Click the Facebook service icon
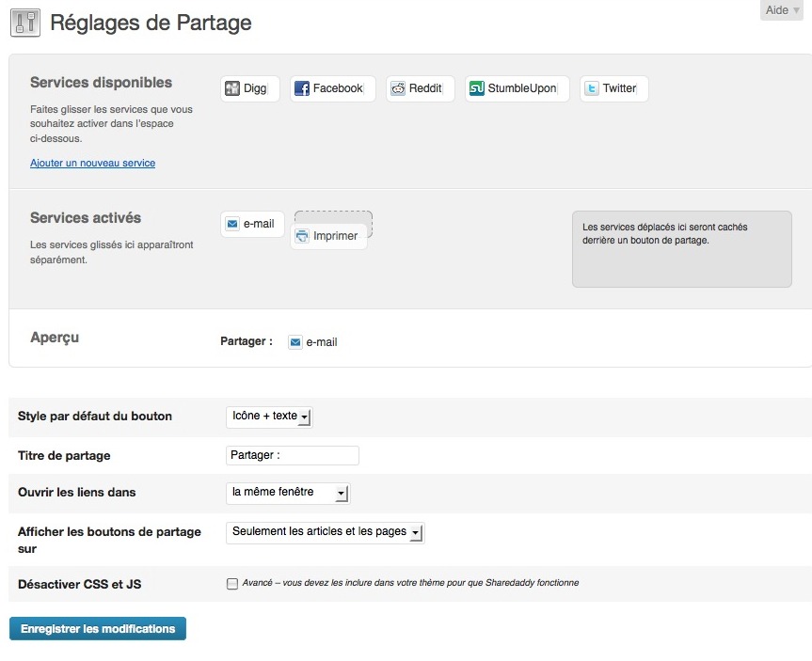 (302, 88)
